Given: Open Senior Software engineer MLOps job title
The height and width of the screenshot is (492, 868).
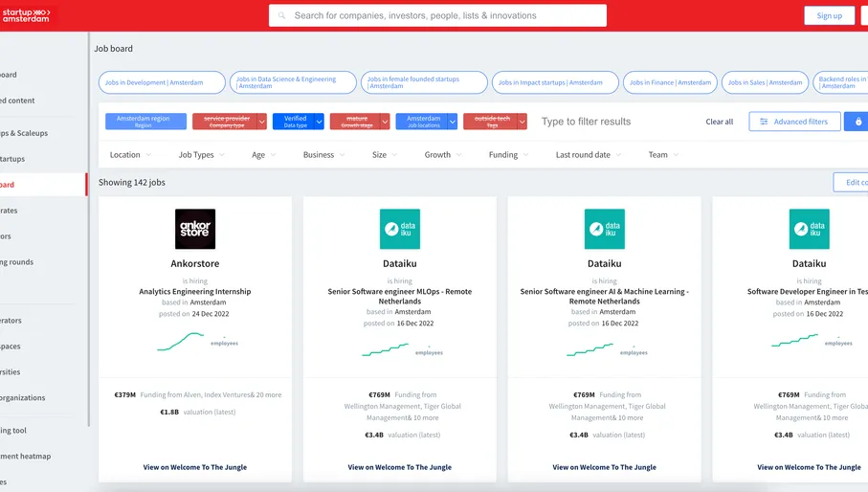Looking at the screenshot, I should coord(400,296).
